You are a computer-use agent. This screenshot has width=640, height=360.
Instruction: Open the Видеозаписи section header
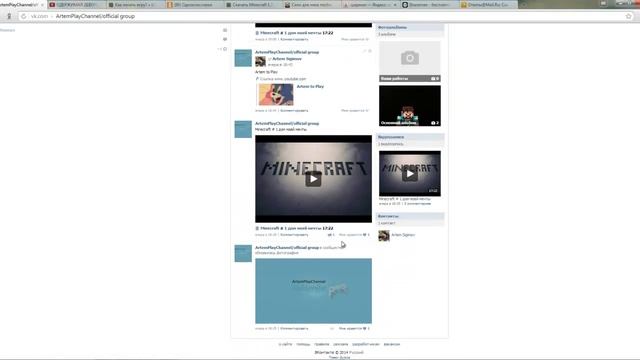(x=410, y=137)
